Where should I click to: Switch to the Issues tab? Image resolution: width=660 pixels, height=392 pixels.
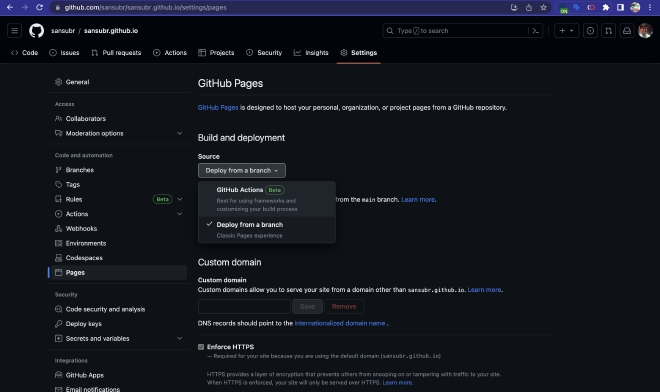click(64, 53)
